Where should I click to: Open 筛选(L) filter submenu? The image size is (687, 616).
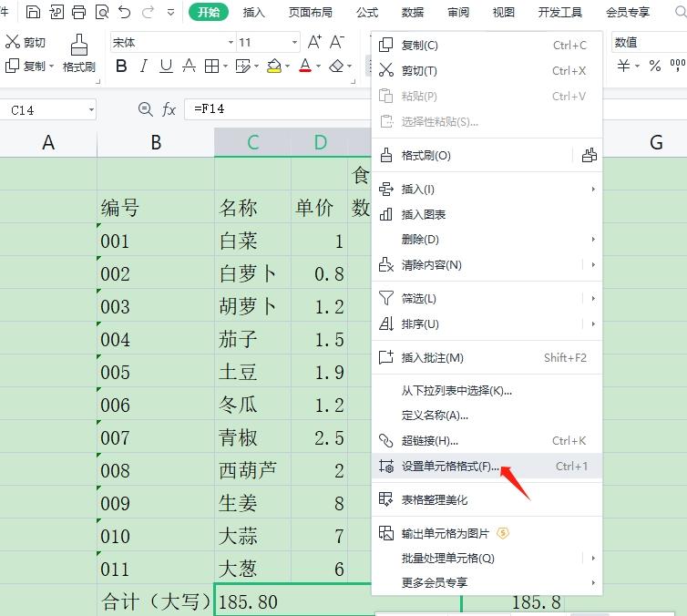[x=593, y=298]
